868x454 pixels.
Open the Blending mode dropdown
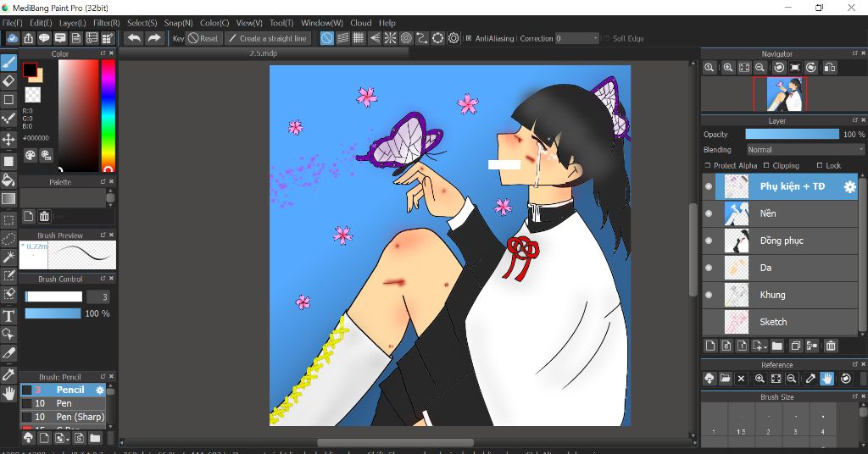[805, 150]
